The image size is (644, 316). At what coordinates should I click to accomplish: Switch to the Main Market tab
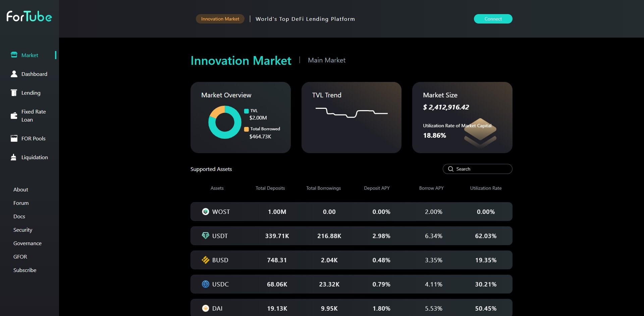tap(326, 60)
